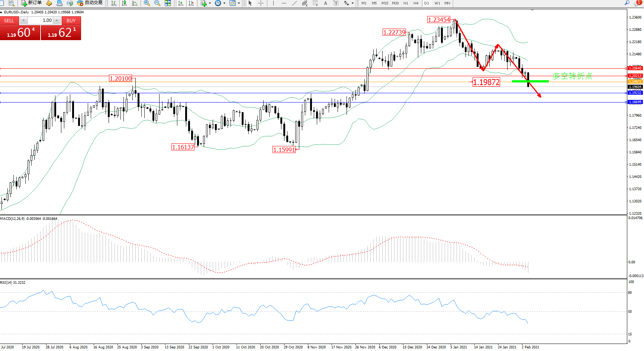
Task: Zoom in on the chart
Action: (x=147, y=3)
